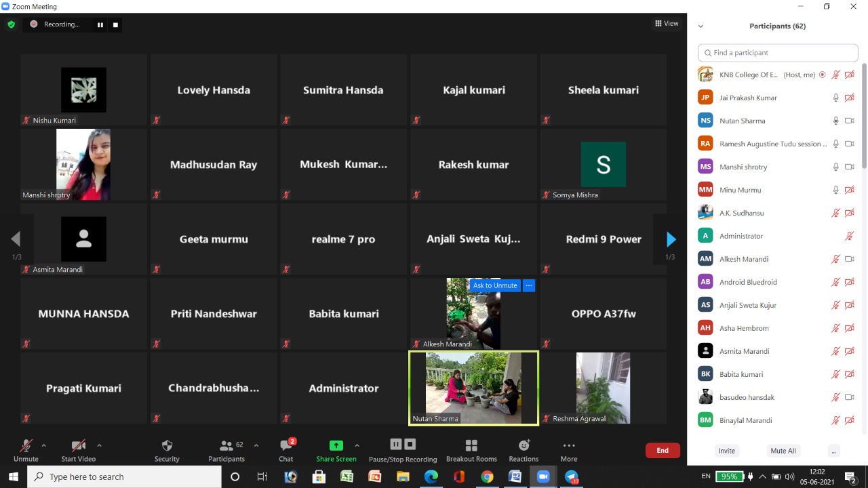The width and height of the screenshot is (868, 488).
Task: Click Alkesh Marandi's camera icon in list
Action: [849, 259]
